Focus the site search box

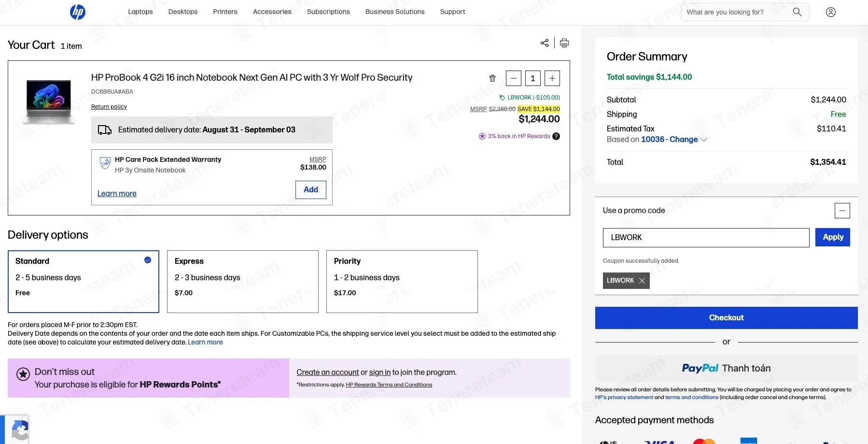tap(738, 12)
